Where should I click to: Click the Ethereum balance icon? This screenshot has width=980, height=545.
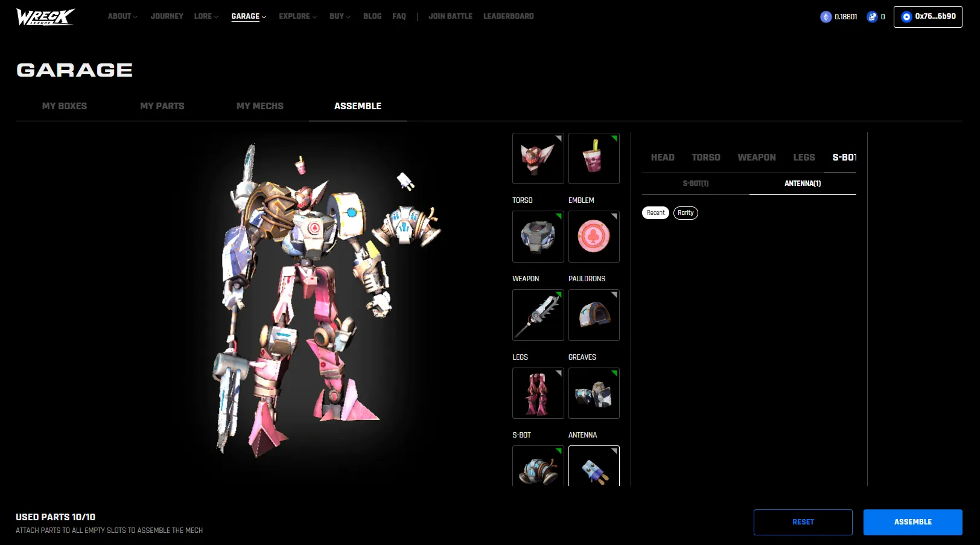click(x=825, y=17)
